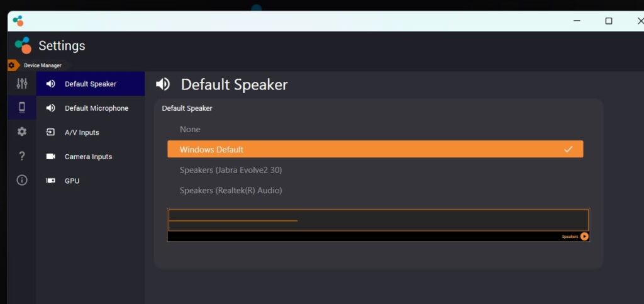Click the app logo beside Settings title
Screen dimensions: 644x304
coord(23,46)
